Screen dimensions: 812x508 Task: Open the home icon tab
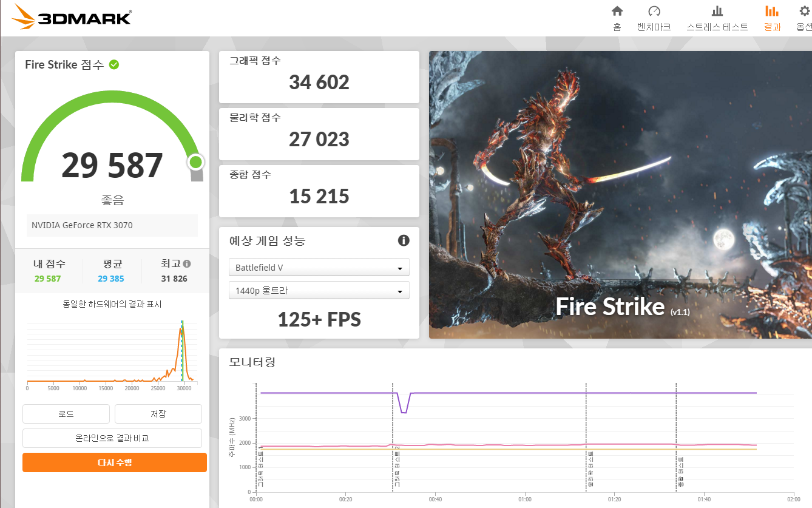pyautogui.click(x=617, y=11)
